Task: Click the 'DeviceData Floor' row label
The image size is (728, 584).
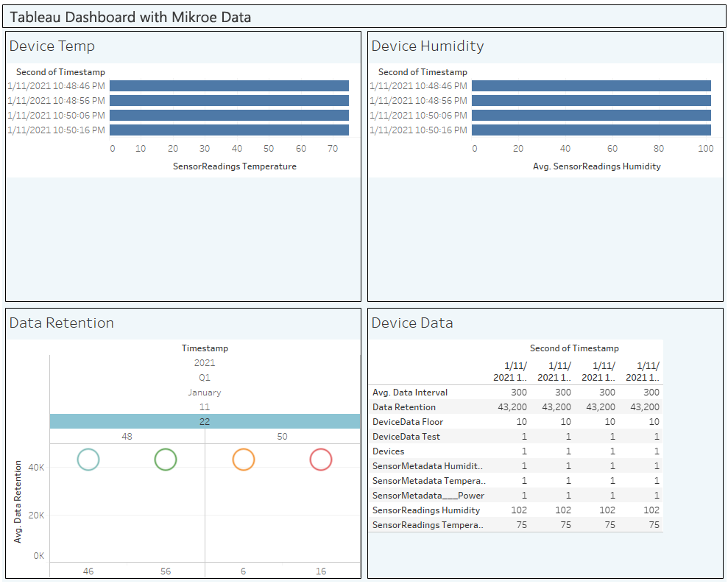Action: (x=408, y=422)
